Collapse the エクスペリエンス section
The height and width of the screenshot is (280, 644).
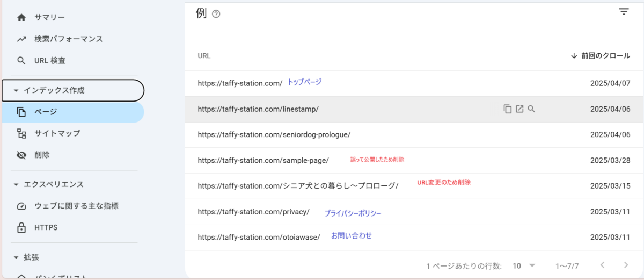pos(16,184)
